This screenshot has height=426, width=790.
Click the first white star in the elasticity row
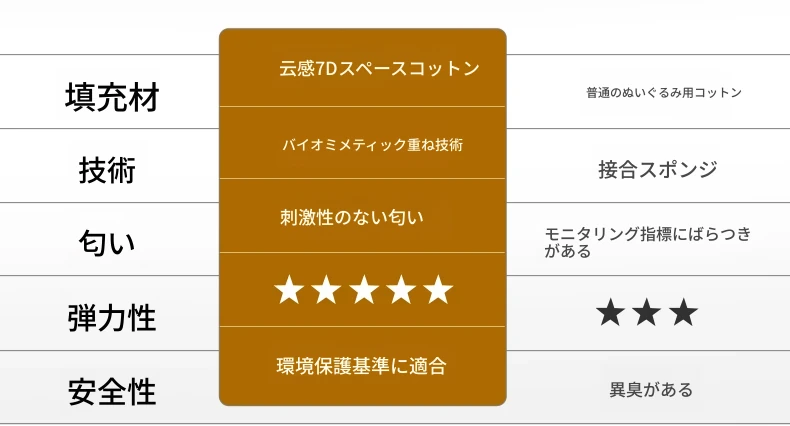point(289,290)
